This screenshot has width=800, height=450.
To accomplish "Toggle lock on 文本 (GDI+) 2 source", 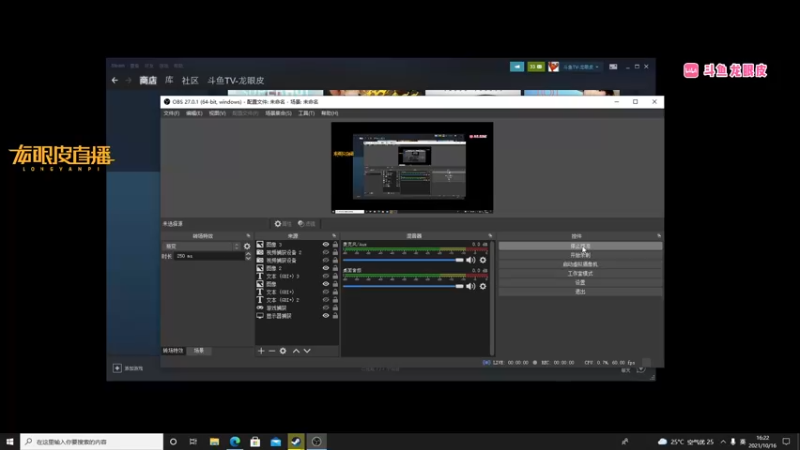I will point(335,300).
